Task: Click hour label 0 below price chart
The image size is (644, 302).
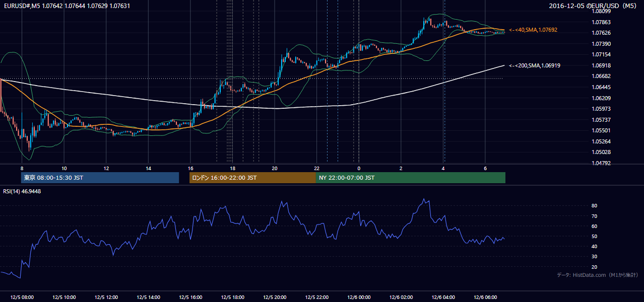Action: (x=359, y=168)
